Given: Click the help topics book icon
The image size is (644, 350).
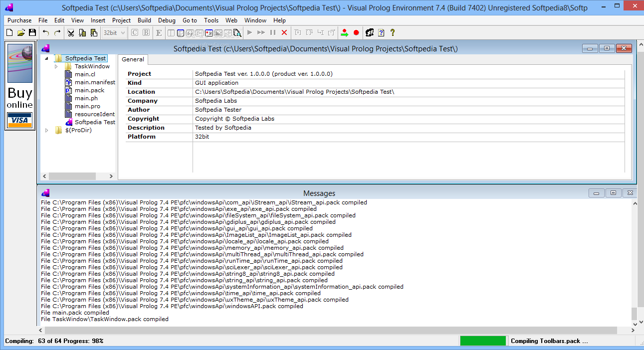Looking at the screenshot, I should point(370,33).
